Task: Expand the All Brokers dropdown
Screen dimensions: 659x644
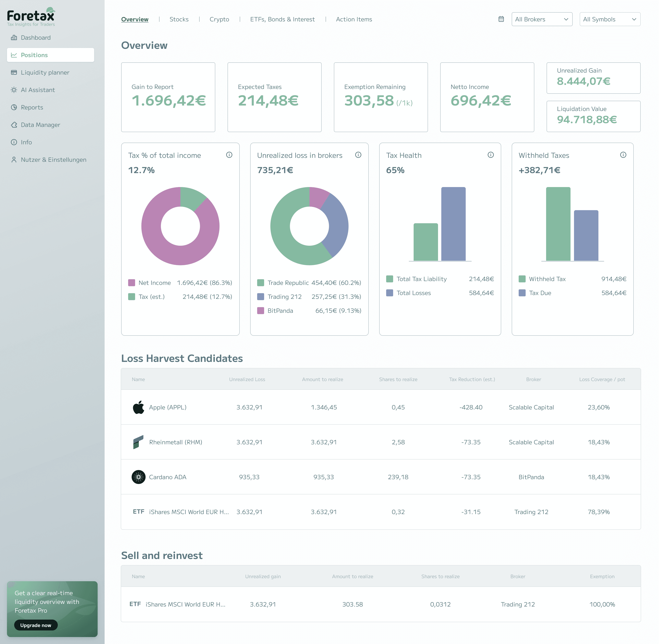Action: pyautogui.click(x=542, y=19)
